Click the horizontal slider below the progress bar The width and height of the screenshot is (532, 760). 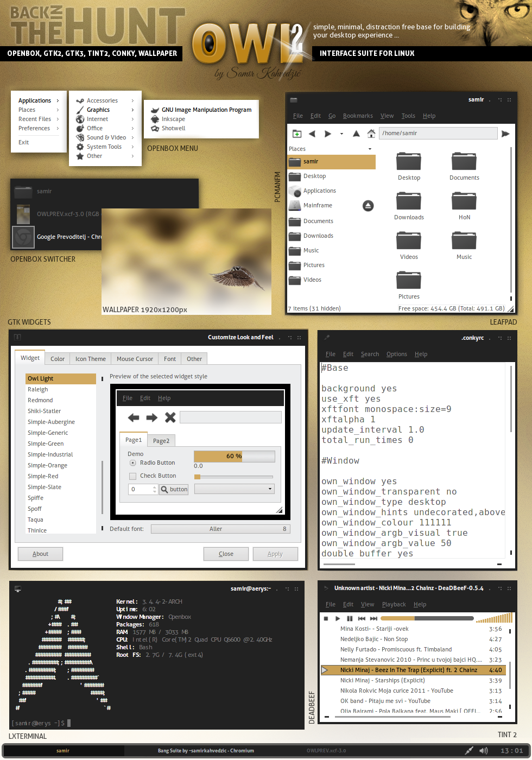pos(234,477)
